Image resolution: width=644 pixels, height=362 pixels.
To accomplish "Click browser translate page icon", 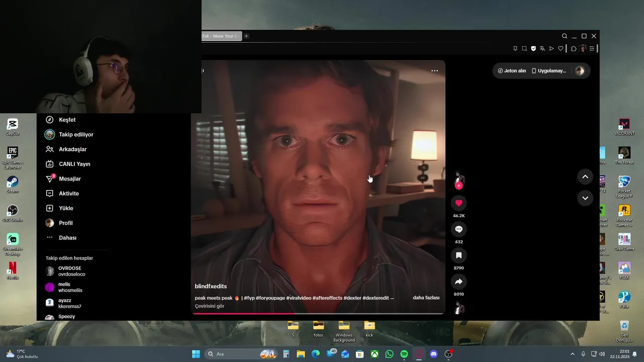I will click(542, 49).
